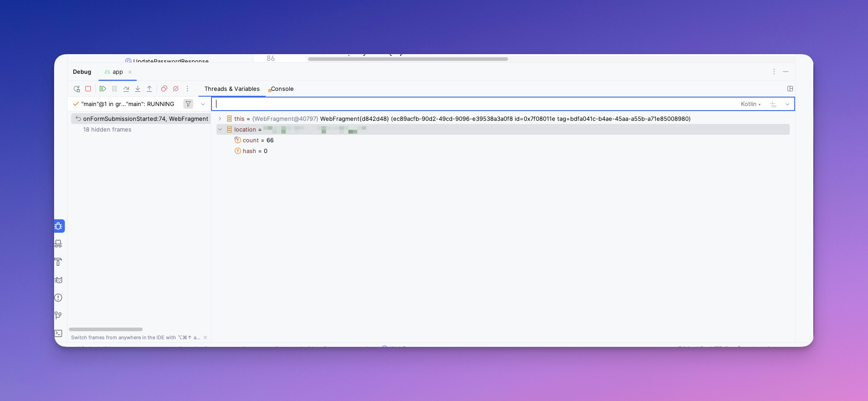This screenshot has width=868, height=401.
Task: Click the Rerun debug session icon
Action: coord(77,89)
